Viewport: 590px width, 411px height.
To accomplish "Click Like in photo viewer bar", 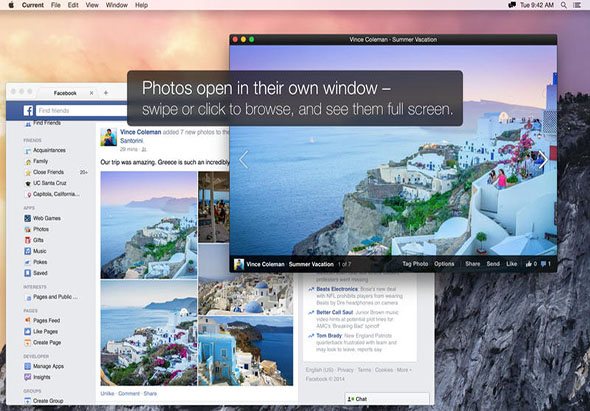I will [x=511, y=264].
